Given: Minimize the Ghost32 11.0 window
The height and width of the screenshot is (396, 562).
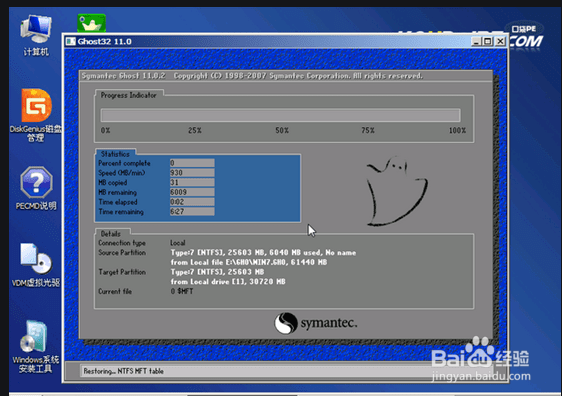Looking at the screenshot, I should pyautogui.click(x=476, y=42).
